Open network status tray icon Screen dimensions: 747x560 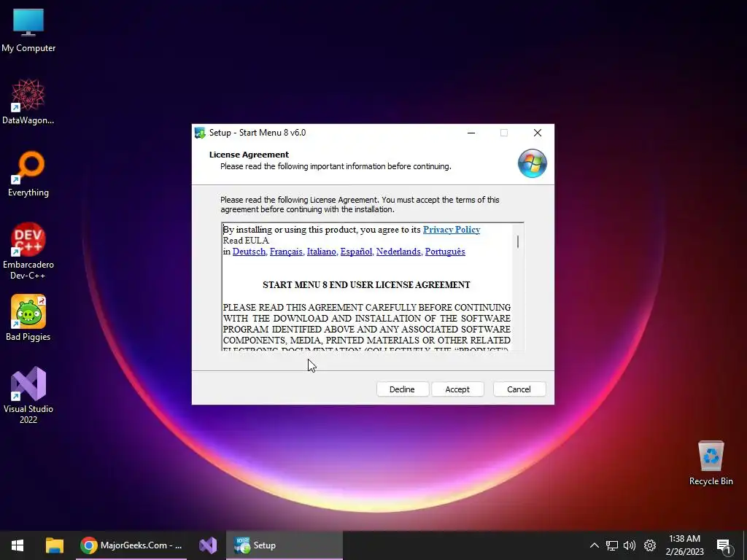pos(612,545)
